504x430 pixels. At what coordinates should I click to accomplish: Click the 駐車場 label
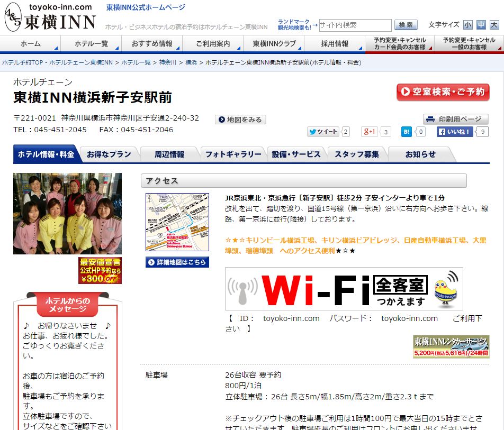pyautogui.click(x=157, y=375)
